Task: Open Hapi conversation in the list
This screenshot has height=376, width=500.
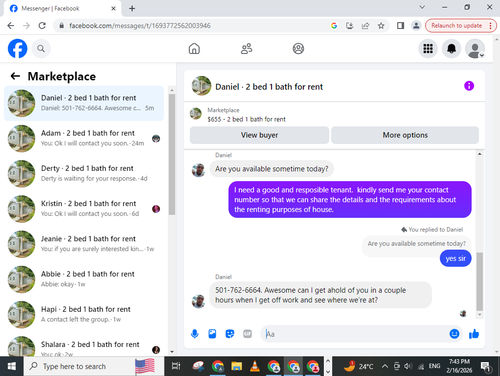Action: point(84,314)
